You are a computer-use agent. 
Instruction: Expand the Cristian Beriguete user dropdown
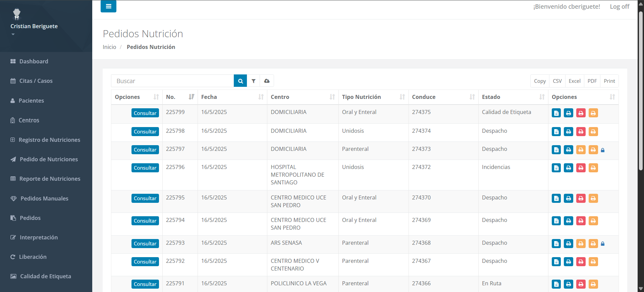[13, 34]
